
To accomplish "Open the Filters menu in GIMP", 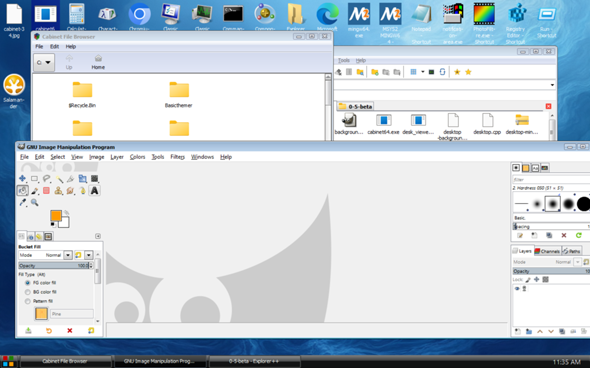I will click(x=177, y=157).
